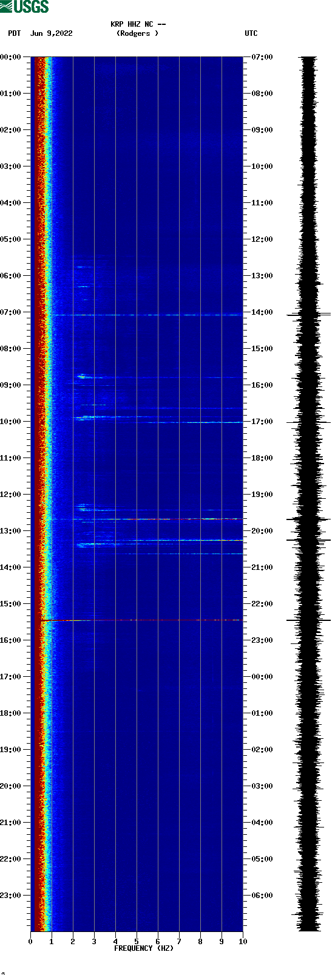Click the 04:00 PDT time label

point(10,203)
